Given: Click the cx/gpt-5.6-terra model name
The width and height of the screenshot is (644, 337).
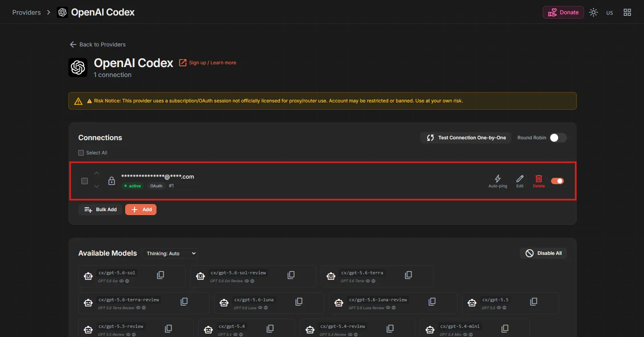Looking at the screenshot, I should pos(362,273).
